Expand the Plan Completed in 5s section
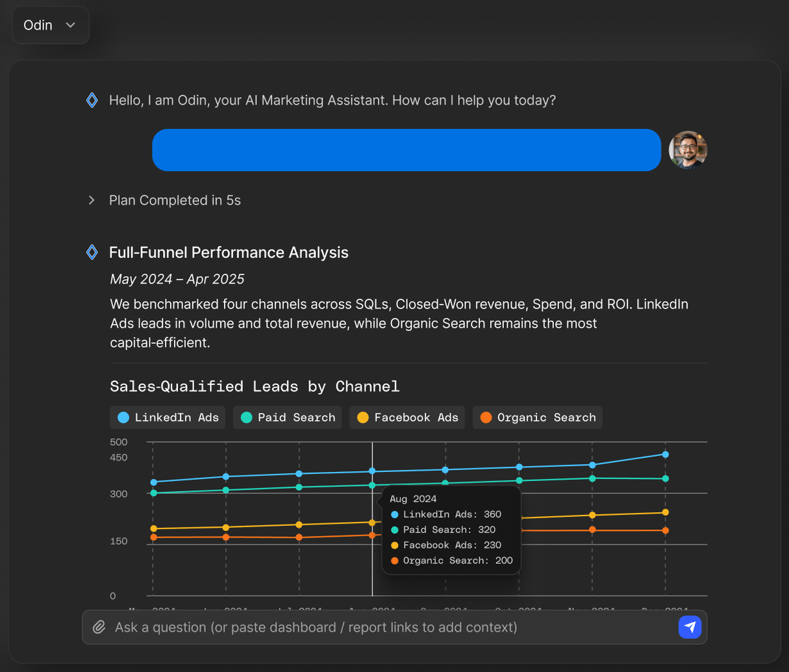Image resolution: width=789 pixels, height=672 pixels. pyautogui.click(x=92, y=201)
